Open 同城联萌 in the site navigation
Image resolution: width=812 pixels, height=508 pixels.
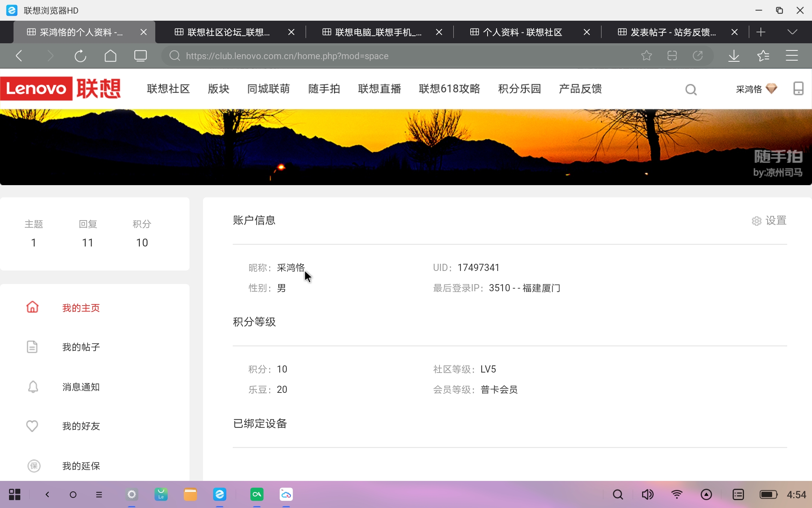point(268,89)
